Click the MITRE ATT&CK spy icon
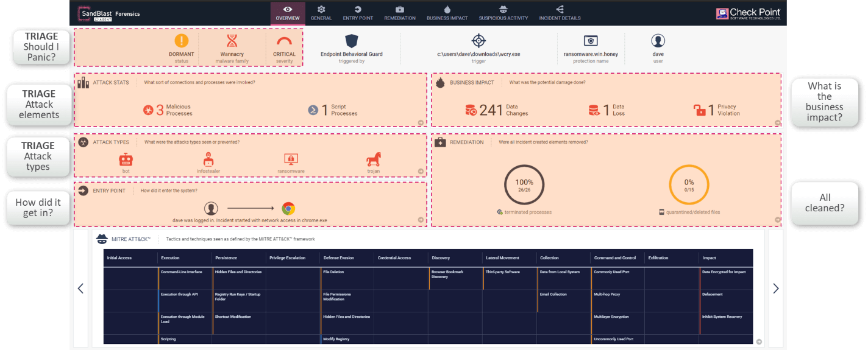This screenshot has height=350, width=868. (102, 239)
